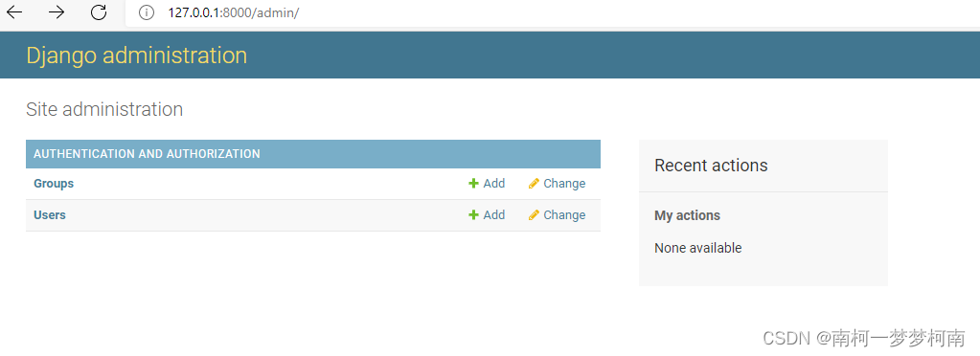Click the pencil icon in the Users row
The height and width of the screenshot is (356, 980).
(x=534, y=215)
